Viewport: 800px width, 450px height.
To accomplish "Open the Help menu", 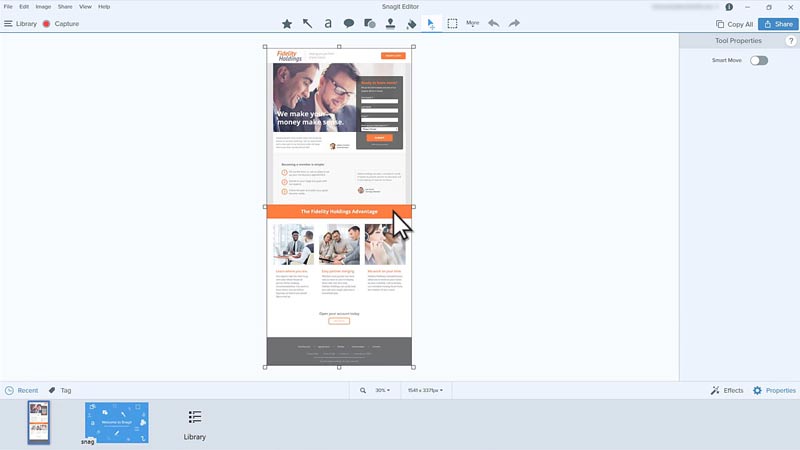I will [104, 7].
